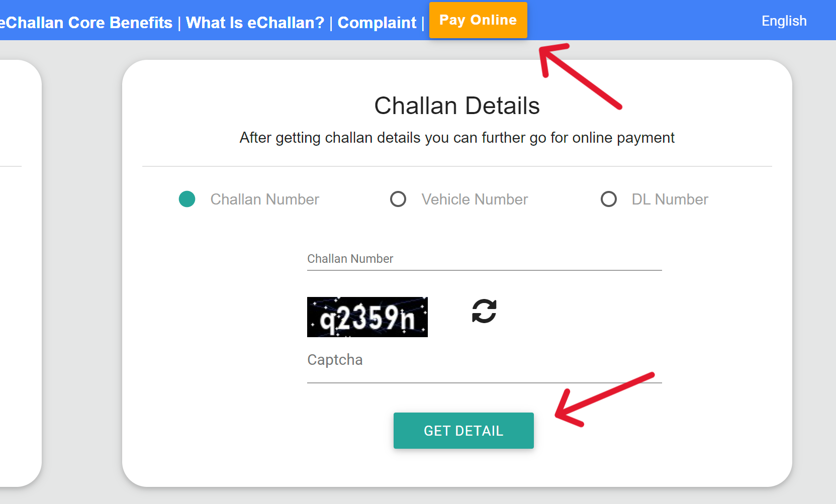Keep Challan Number option selected

pyautogui.click(x=187, y=199)
